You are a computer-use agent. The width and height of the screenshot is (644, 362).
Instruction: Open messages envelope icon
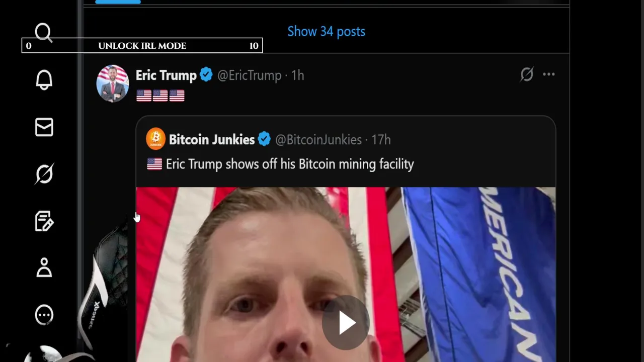pos(44,127)
